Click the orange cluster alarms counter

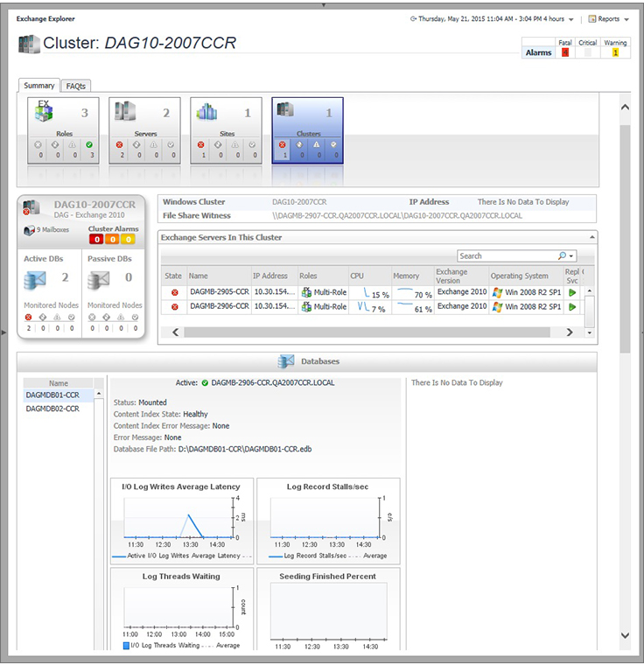pos(112,239)
